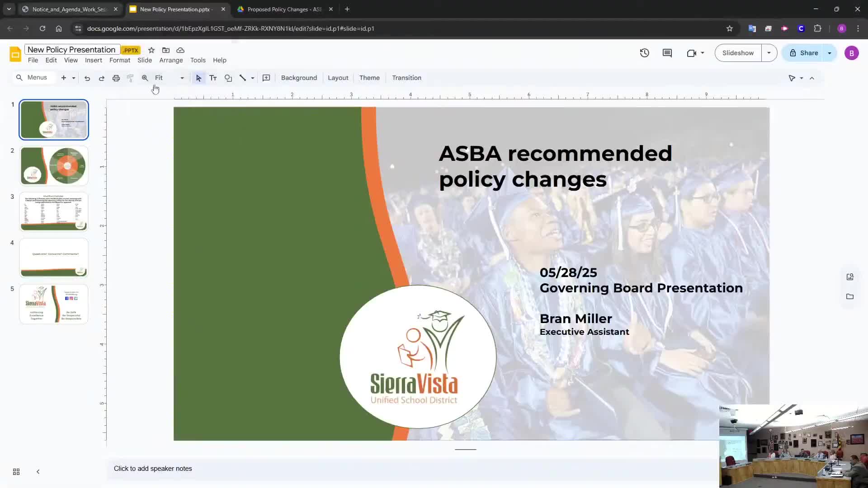The height and width of the screenshot is (488, 868).
Task: Open grid view of slides
Action: [16, 472]
